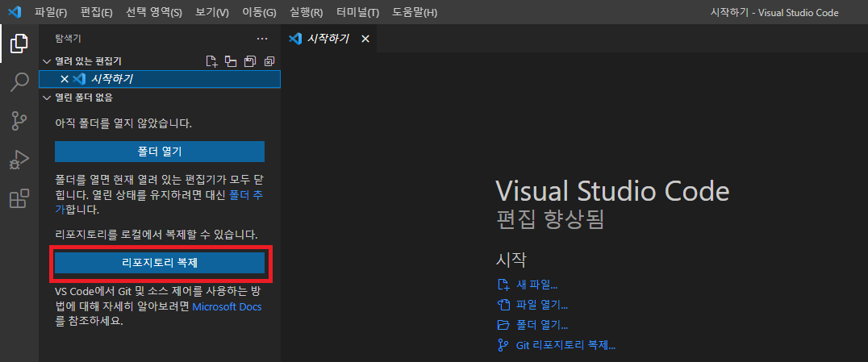
Task: Click the VS Code logo in title bar
Action: tap(15, 11)
